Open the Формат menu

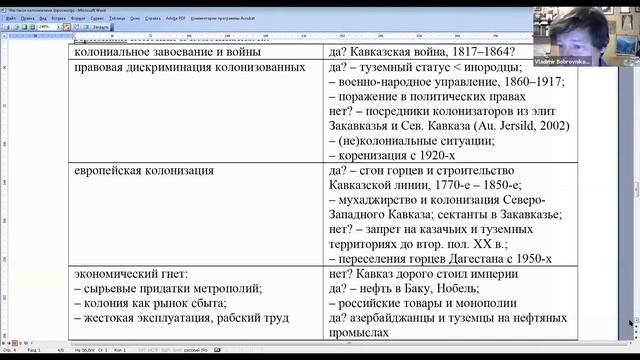(78, 18)
